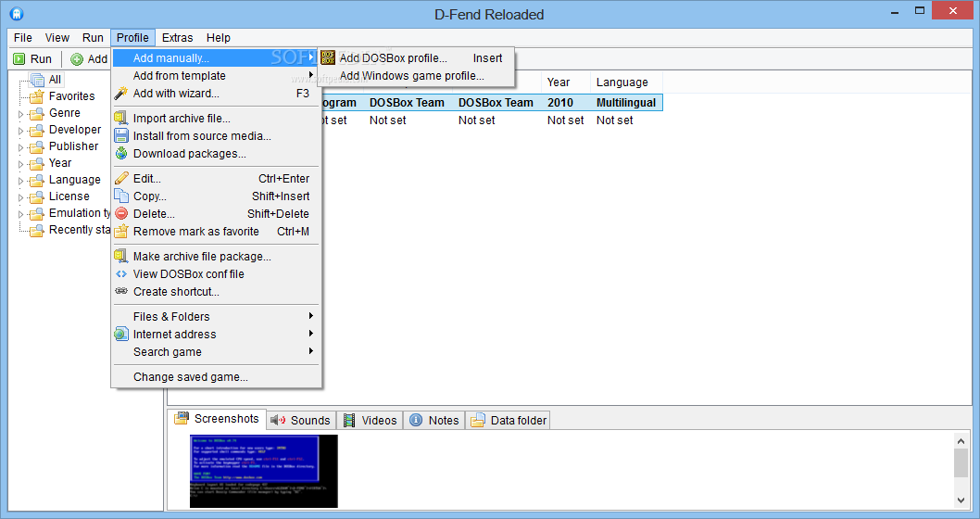Click the screenshot panel scrollbar thumb
The height and width of the screenshot is (519, 980).
coord(961,463)
